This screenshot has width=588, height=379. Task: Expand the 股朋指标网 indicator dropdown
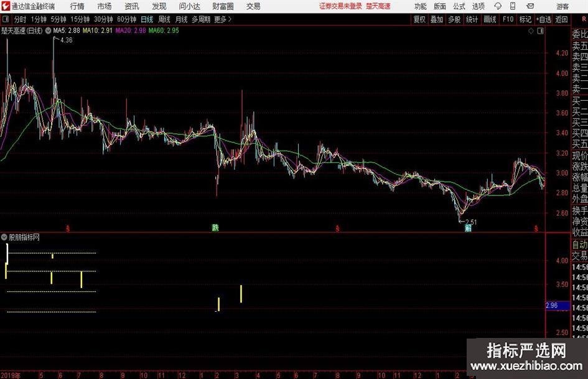pyautogui.click(x=4, y=237)
